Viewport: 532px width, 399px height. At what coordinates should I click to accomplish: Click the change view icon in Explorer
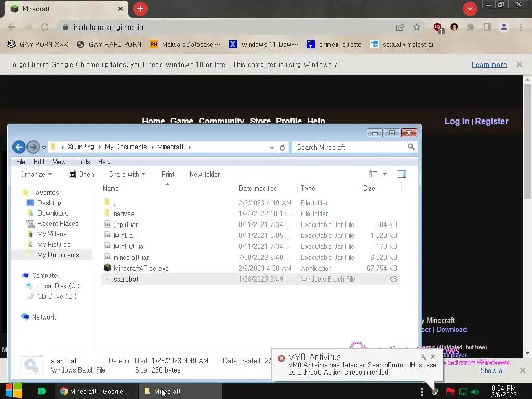click(x=373, y=174)
